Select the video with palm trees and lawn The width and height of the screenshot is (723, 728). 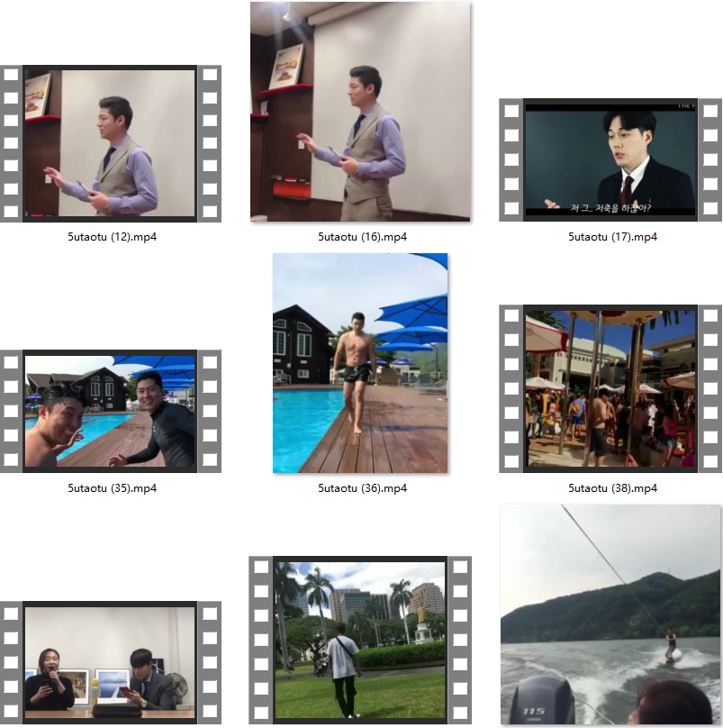[360, 640]
